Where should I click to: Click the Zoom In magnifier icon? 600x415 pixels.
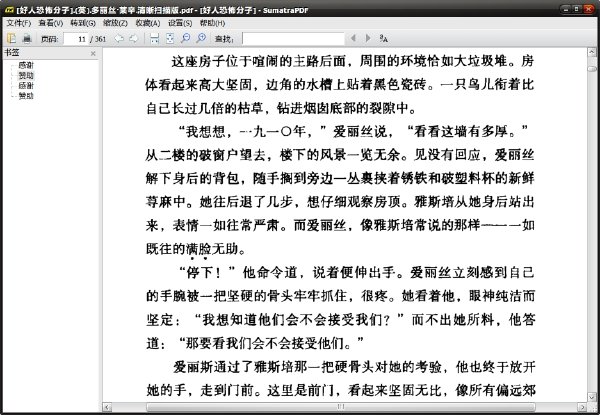click(x=201, y=38)
